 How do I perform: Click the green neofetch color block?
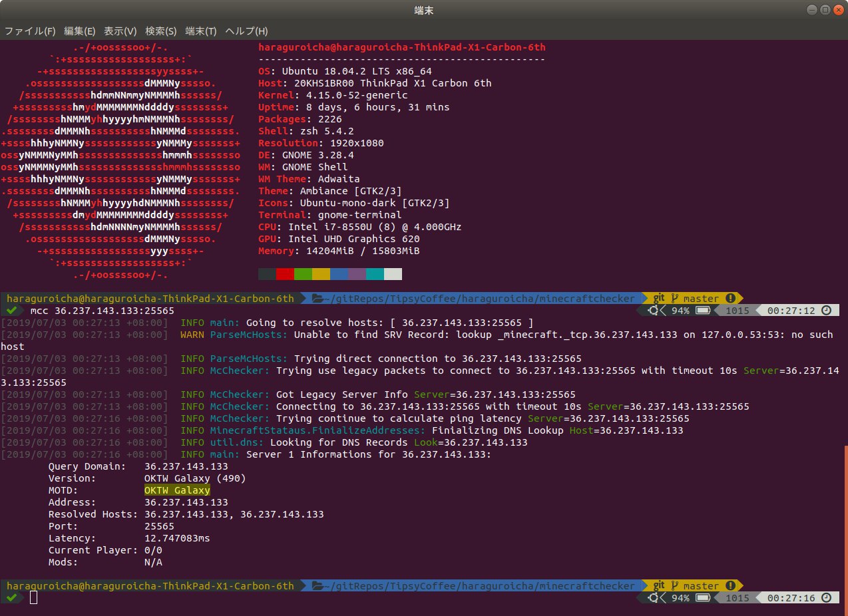(x=303, y=274)
